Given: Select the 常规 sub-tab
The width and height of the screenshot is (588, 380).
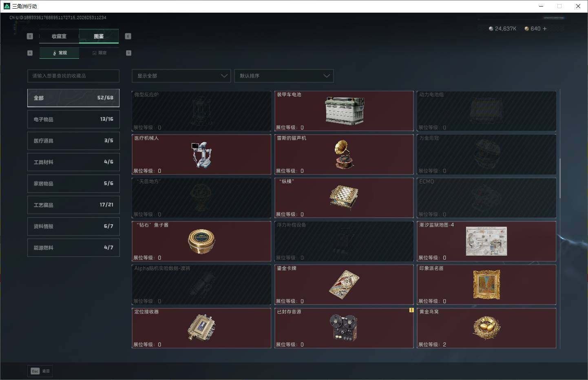Looking at the screenshot, I should click(60, 53).
